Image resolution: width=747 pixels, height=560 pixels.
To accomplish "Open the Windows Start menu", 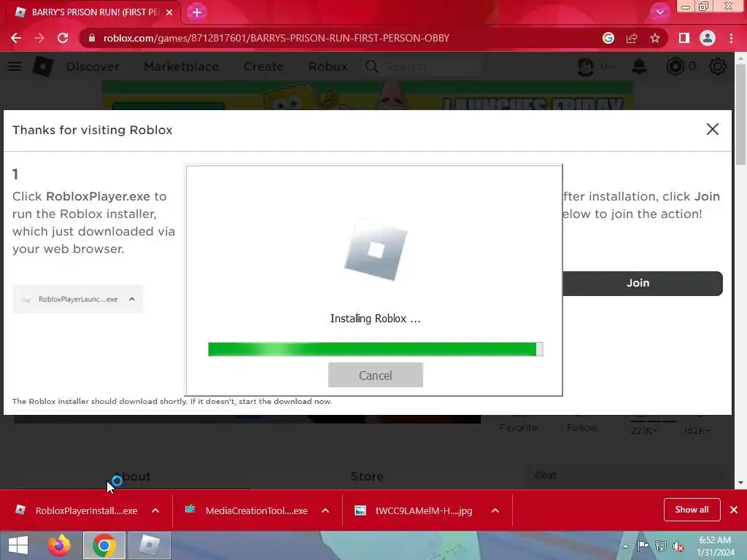I will pos(18,545).
